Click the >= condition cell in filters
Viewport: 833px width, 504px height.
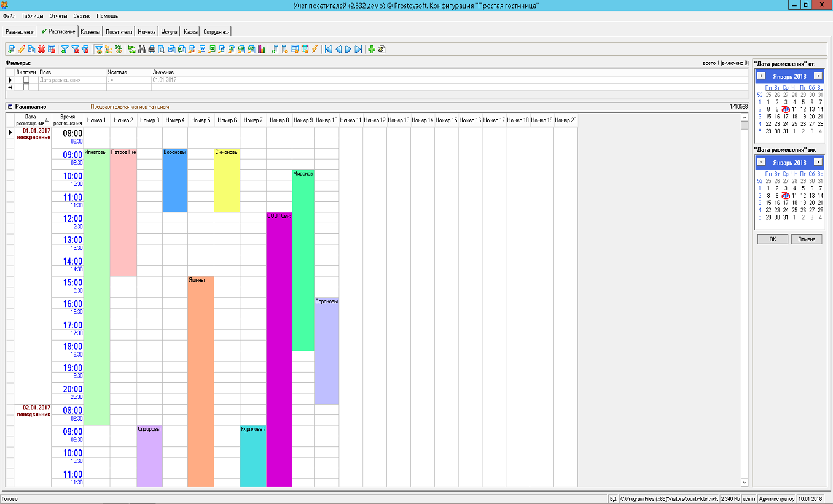point(129,80)
